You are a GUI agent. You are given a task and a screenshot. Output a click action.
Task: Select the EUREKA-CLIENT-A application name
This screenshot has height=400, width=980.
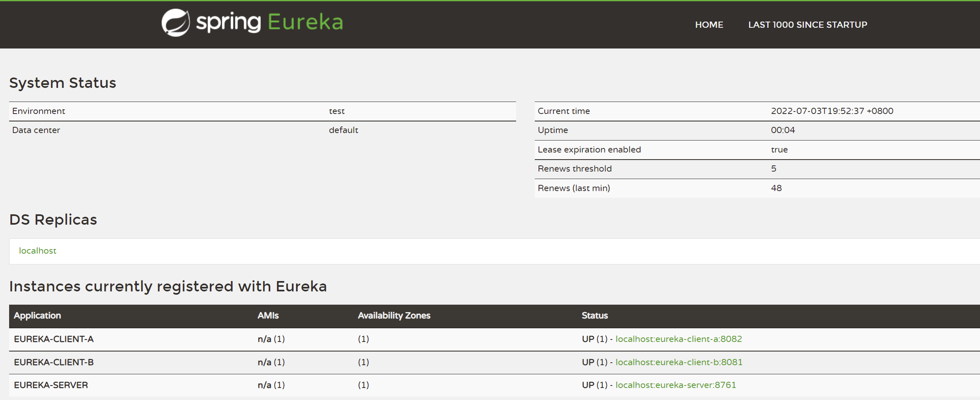coord(54,339)
